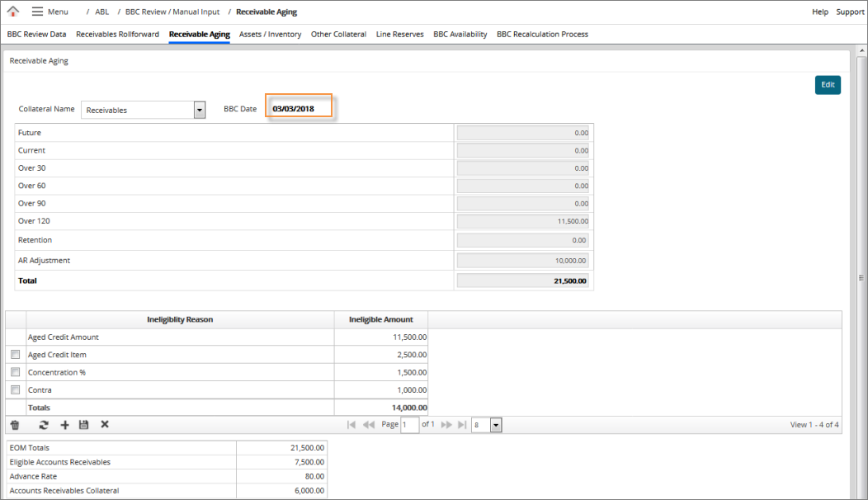Click the save disk icon in grid toolbar
This screenshot has height=500, width=868.
(83, 425)
